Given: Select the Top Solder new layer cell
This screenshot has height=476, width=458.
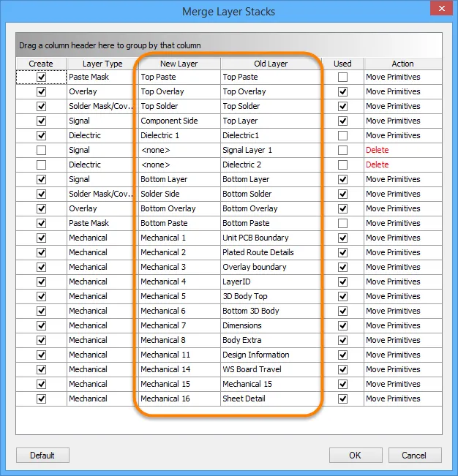Looking at the screenshot, I should (x=179, y=106).
